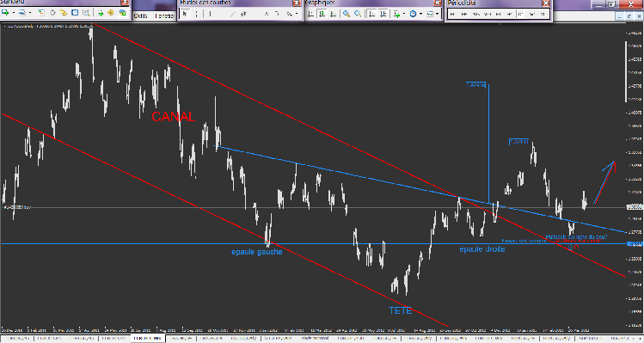Screen dimensions: 644x343
Task: Select the CANAL text label on chart
Action: pos(174,117)
